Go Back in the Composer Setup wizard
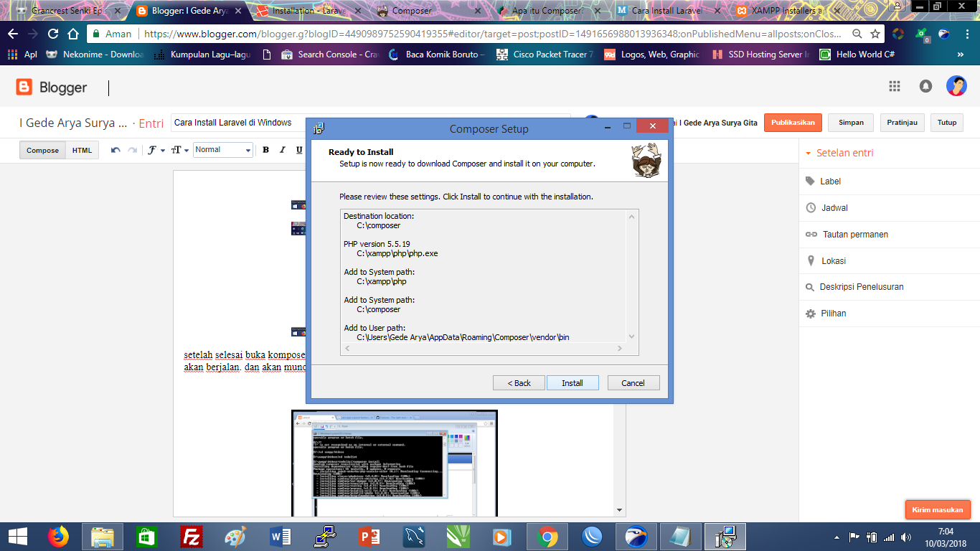This screenshot has height=551, width=980. point(519,383)
